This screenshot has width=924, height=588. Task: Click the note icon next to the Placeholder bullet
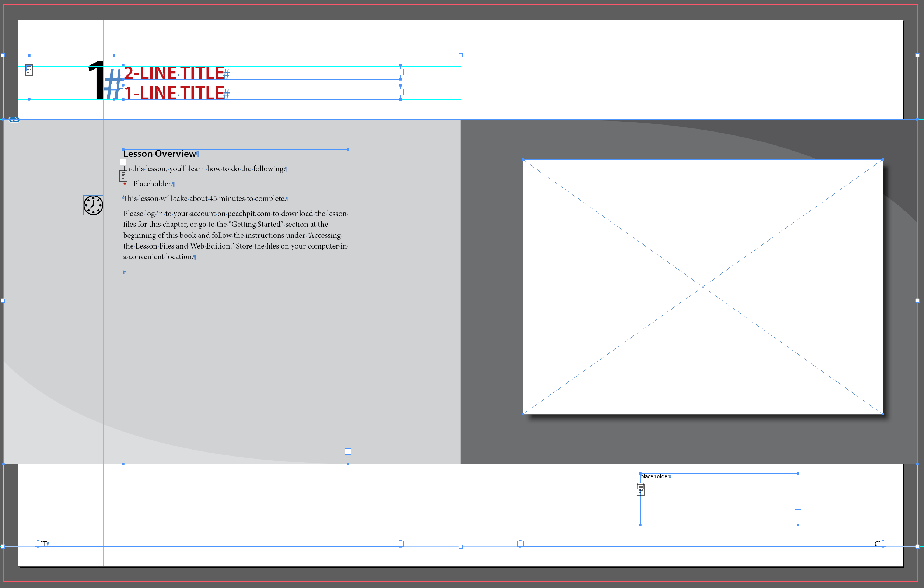[123, 176]
